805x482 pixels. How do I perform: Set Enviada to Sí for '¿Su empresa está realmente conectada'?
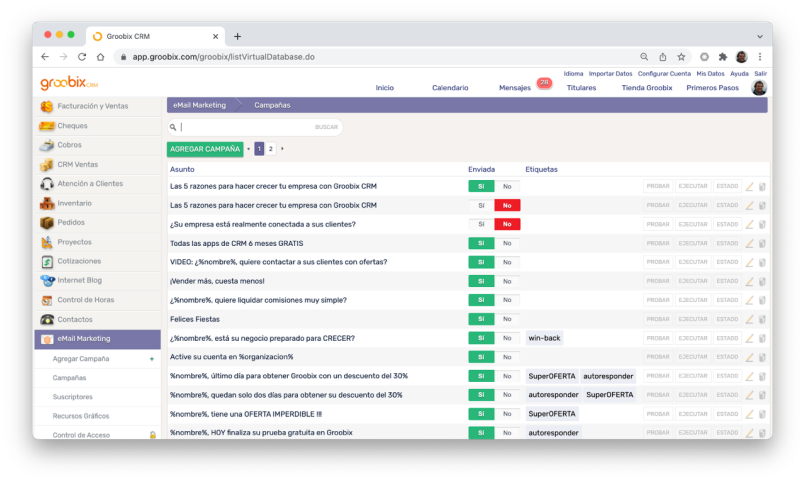tap(481, 224)
